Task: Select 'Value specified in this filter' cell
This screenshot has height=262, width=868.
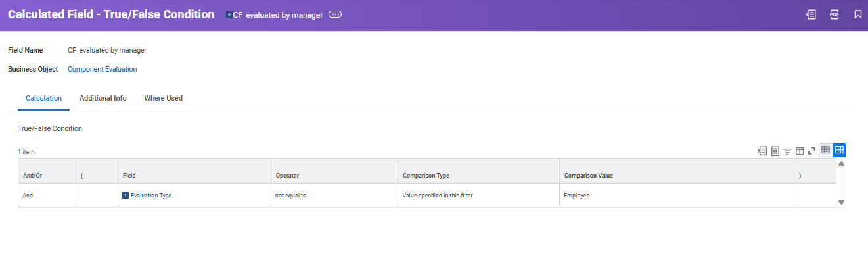Action: click(x=478, y=196)
